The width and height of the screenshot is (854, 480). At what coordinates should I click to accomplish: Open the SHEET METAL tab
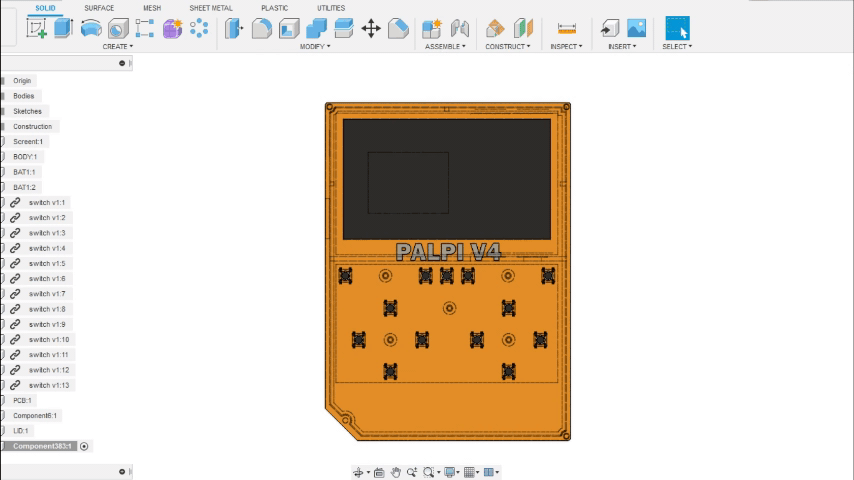(211, 8)
